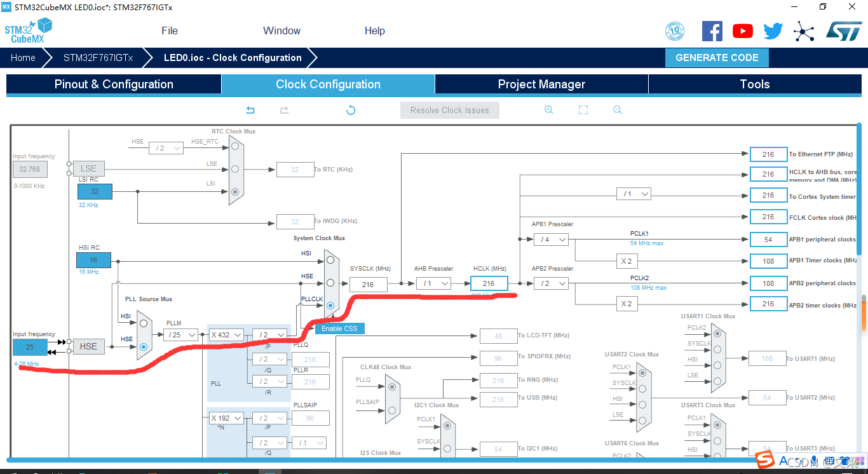Click the HCLK (MHz) 216 field
Screen dimensions: 868x474
coord(489,284)
